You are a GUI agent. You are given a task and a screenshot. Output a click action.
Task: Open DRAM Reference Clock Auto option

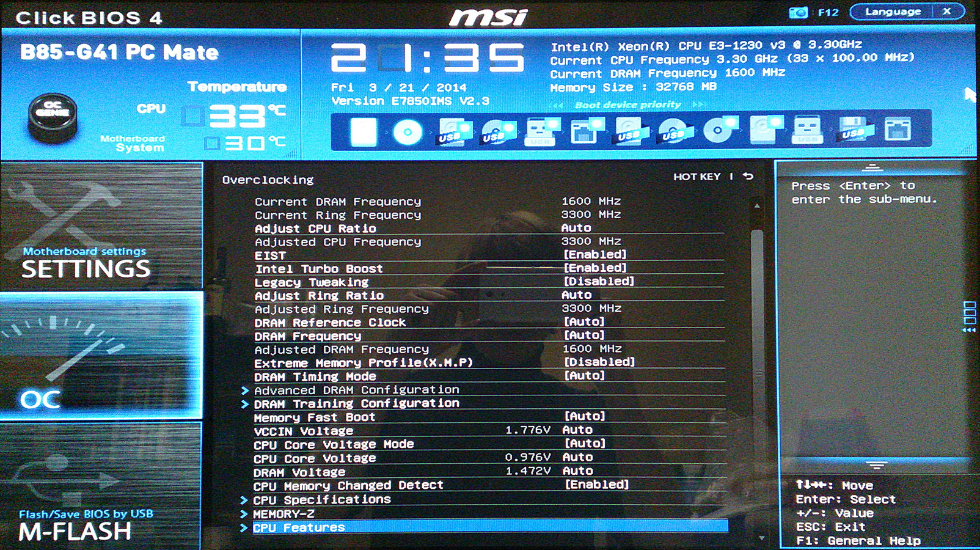tap(584, 322)
